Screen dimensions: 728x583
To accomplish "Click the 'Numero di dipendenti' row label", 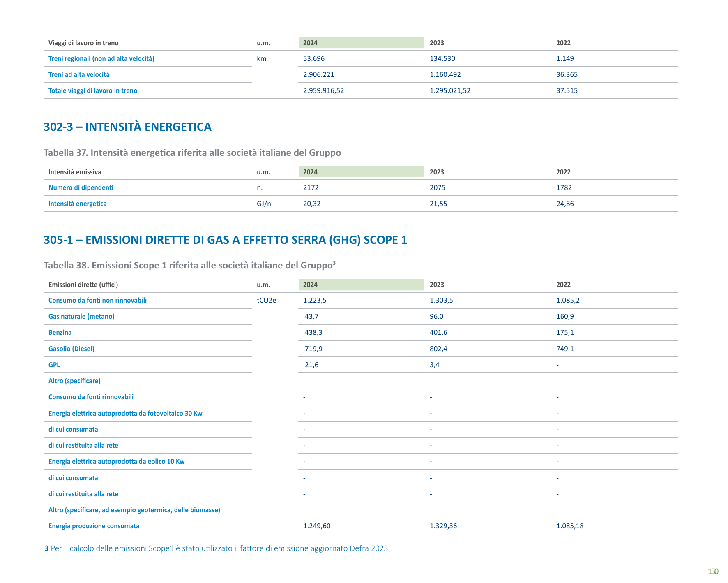I will point(81,187).
